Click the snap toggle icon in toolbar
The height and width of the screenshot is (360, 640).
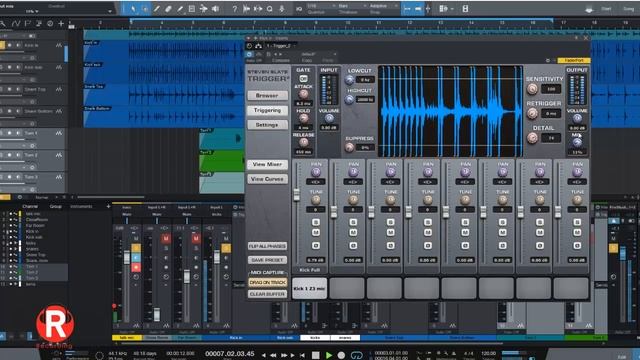click(x=407, y=9)
